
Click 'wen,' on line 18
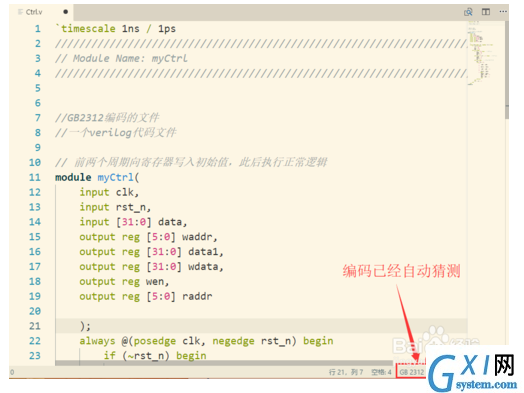157,282
